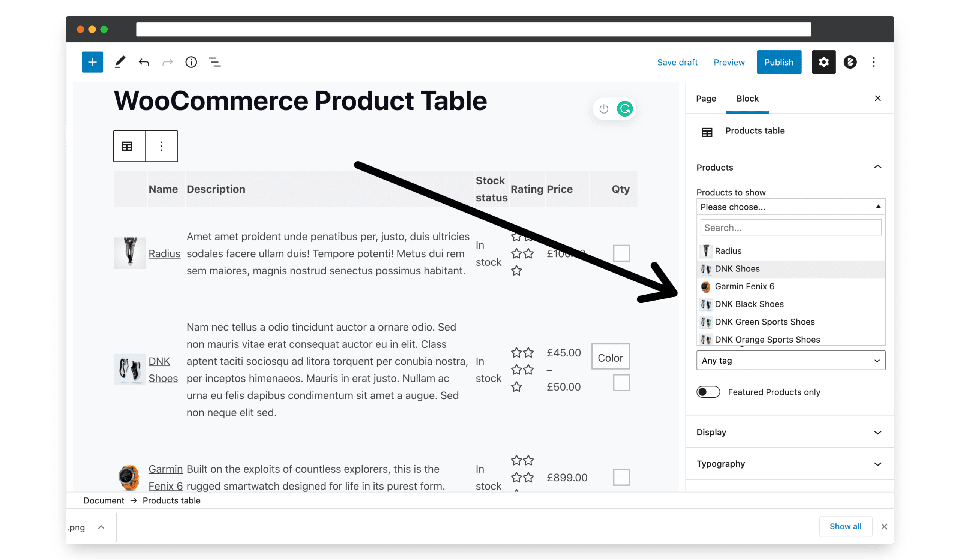Open the Astra settings circular icon
The image size is (960, 560).
click(850, 62)
